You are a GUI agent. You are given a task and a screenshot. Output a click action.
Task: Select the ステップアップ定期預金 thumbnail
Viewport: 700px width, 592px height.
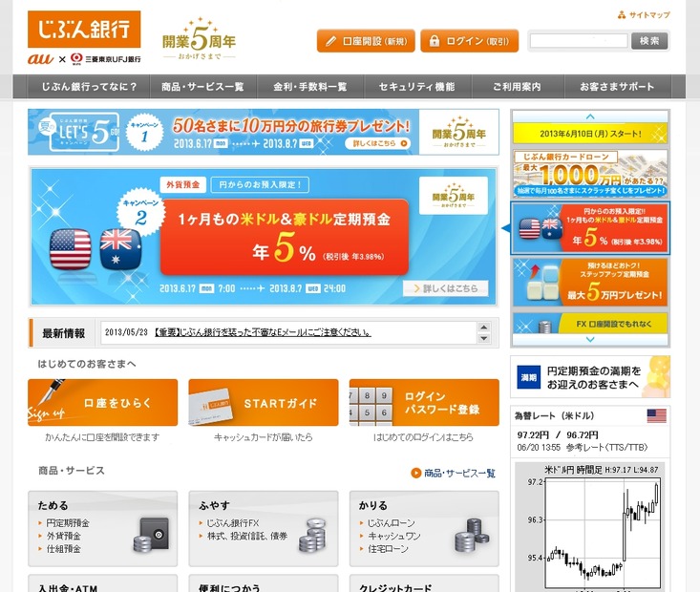(590, 283)
